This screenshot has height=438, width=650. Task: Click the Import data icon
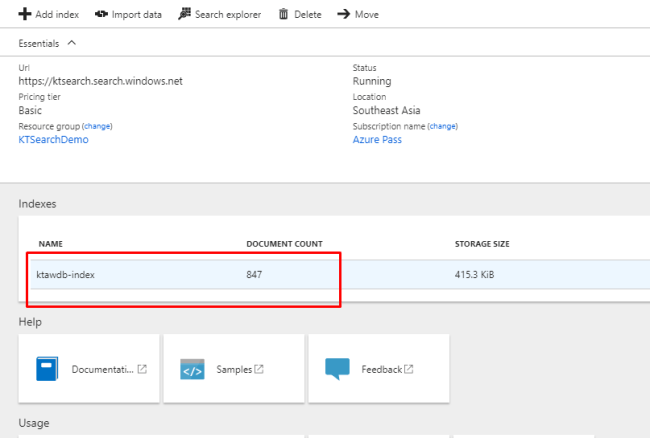click(x=101, y=15)
